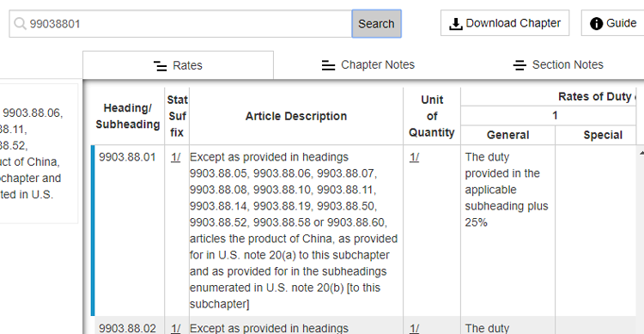644x334 pixels.
Task: Open Stat Suffix footnote 1/ for 9903.88.02
Action: tap(176, 328)
